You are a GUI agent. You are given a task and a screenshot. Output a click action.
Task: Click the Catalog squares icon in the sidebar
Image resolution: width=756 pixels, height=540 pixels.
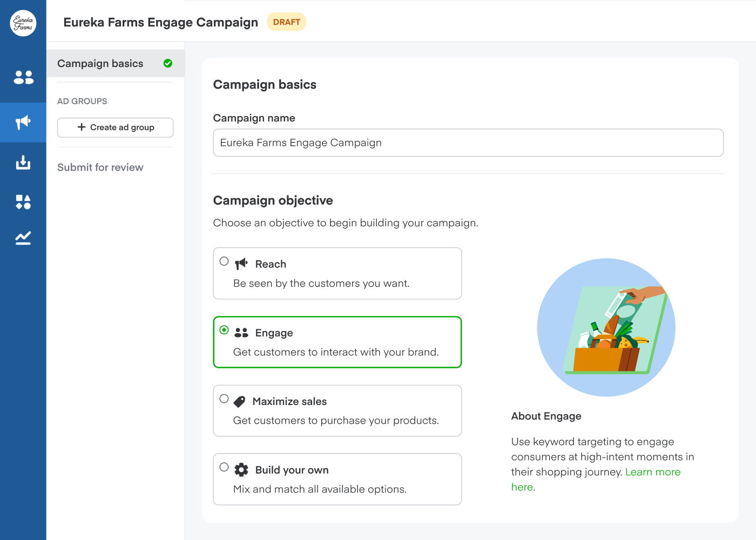[x=23, y=202]
